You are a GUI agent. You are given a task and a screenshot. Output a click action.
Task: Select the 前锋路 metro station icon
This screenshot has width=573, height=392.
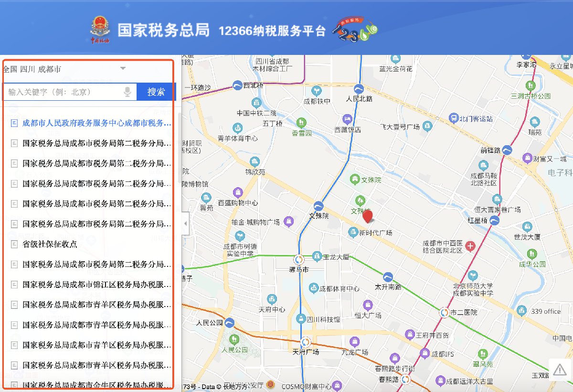[507, 150]
